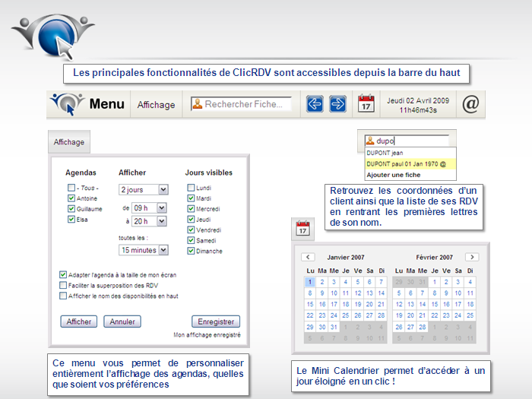Open Affichage in the top bar
The width and height of the screenshot is (532, 399).
point(156,105)
